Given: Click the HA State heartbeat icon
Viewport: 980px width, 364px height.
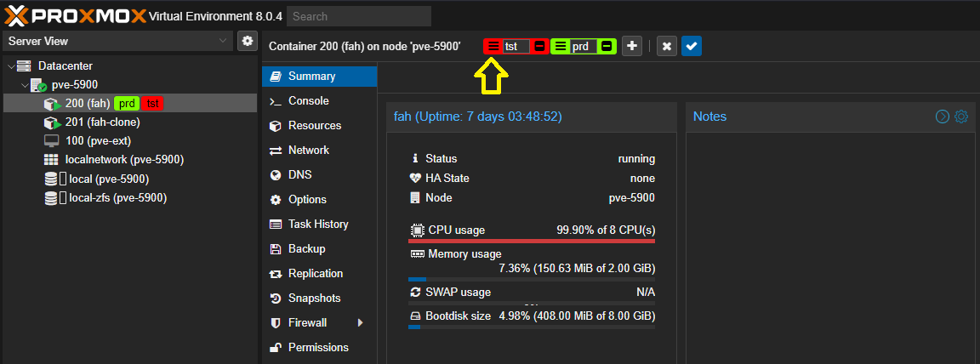Looking at the screenshot, I should click(416, 179).
